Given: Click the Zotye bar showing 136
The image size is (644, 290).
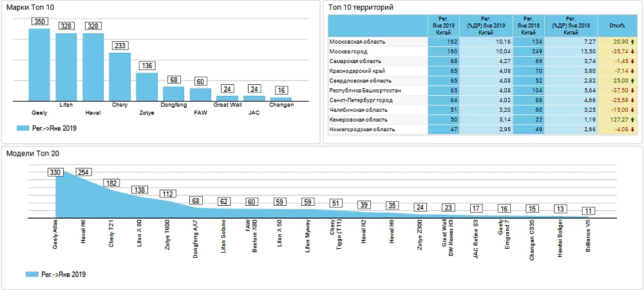Looking at the screenshot, I should tap(147, 87).
